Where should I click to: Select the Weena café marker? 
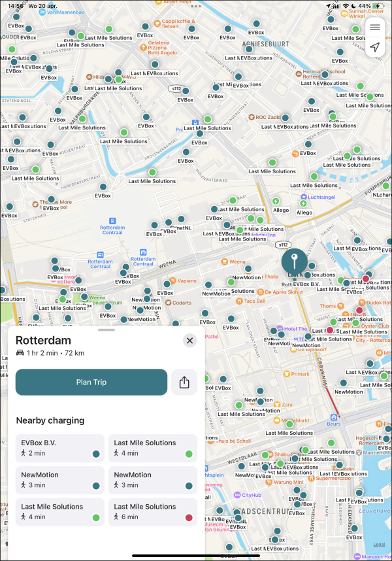click(224, 262)
